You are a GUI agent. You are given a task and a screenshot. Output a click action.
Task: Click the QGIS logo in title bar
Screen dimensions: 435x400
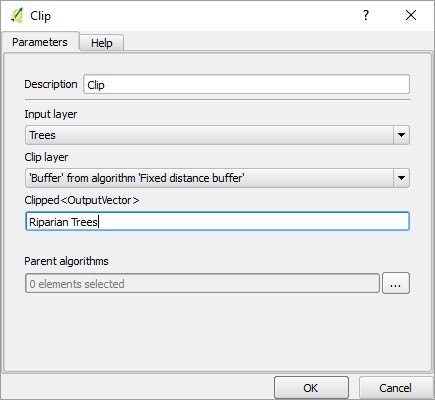click(x=16, y=15)
